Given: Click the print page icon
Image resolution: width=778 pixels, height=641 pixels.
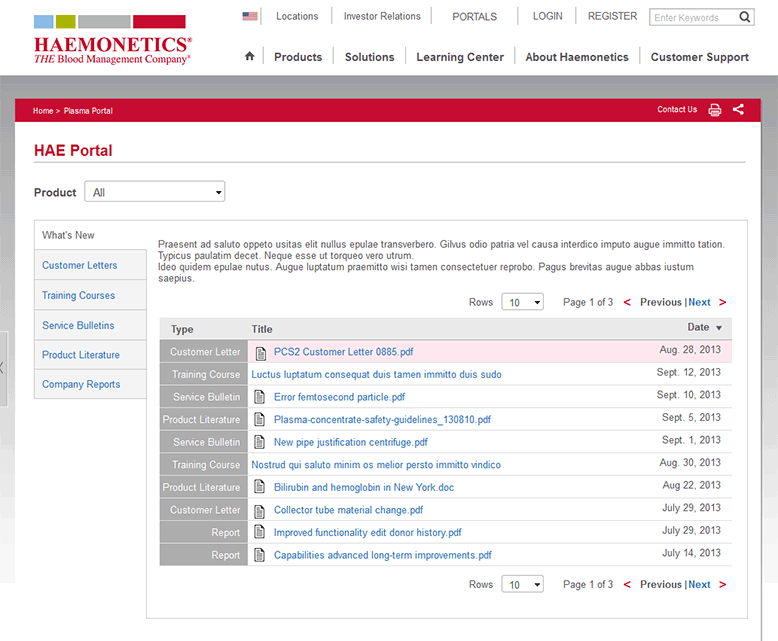Looking at the screenshot, I should [x=714, y=110].
